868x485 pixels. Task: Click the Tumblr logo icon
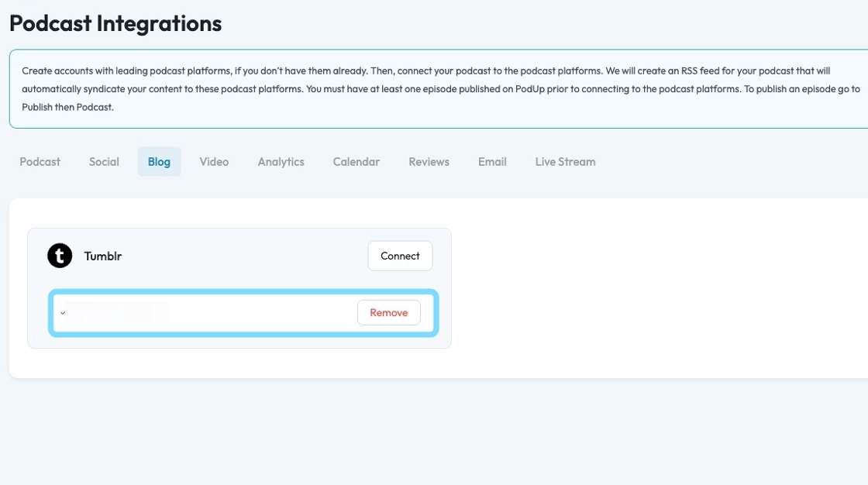60,256
